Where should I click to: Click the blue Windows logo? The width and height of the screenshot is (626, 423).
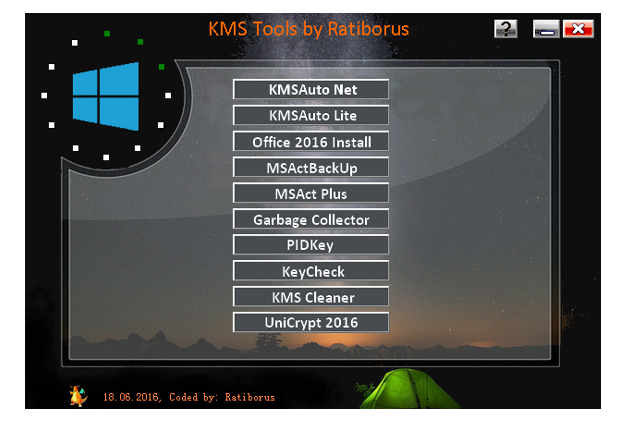(x=105, y=97)
